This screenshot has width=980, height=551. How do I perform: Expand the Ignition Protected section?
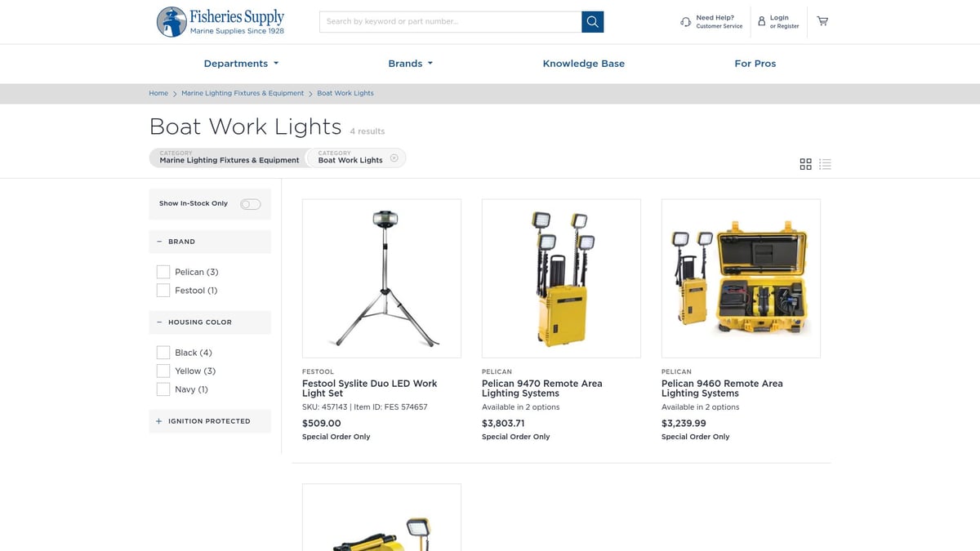pyautogui.click(x=158, y=421)
